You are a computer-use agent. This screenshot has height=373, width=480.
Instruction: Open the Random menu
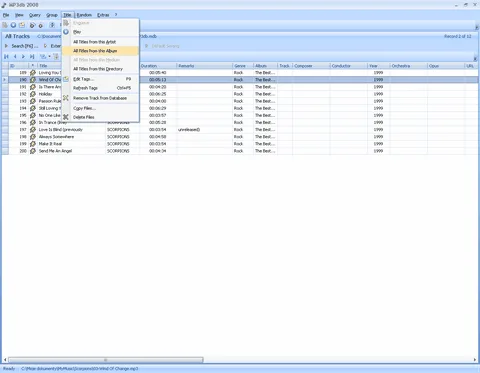point(84,15)
